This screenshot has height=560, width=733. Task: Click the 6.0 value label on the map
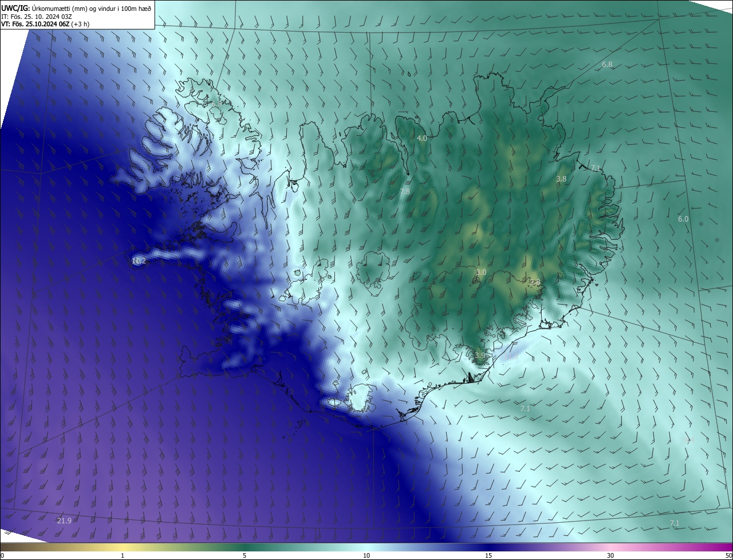(x=683, y=219)
